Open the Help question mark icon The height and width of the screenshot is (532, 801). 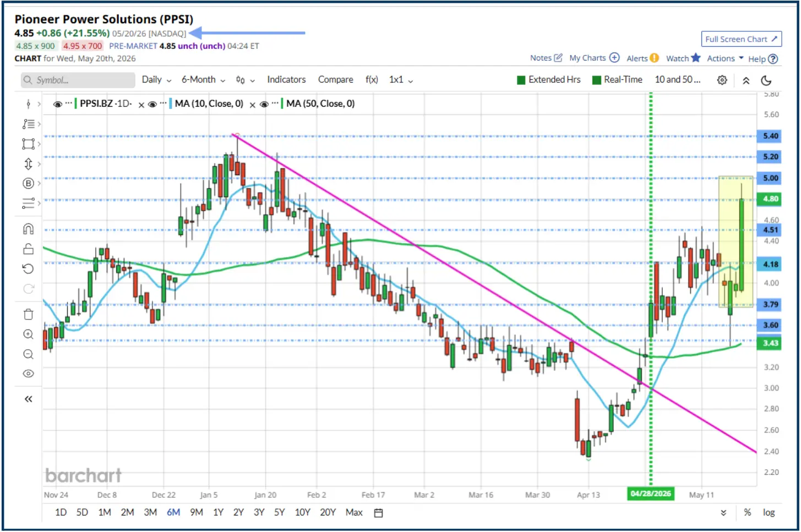coord(773,59)
